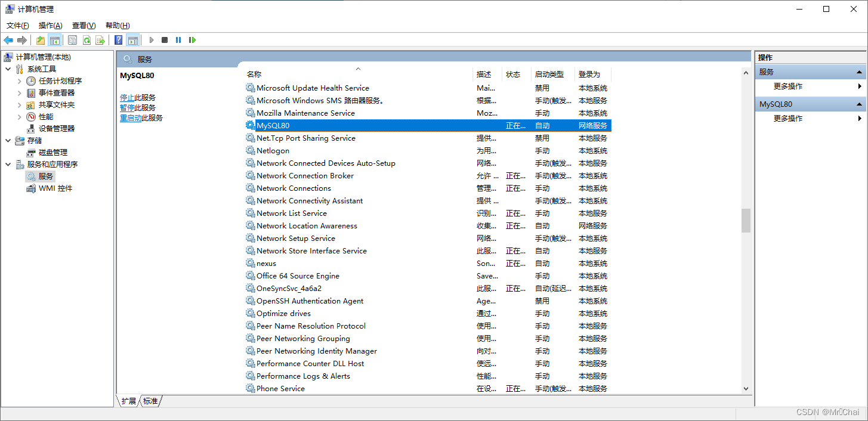Image resolution: width=868 pixels, height=421 pixels.
Task: Click the WMI 控件 icon in tree
Action: click(x=31, y=188)
